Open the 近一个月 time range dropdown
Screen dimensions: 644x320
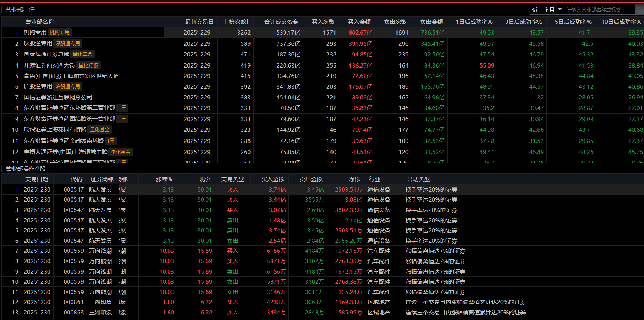pos(547,10)
